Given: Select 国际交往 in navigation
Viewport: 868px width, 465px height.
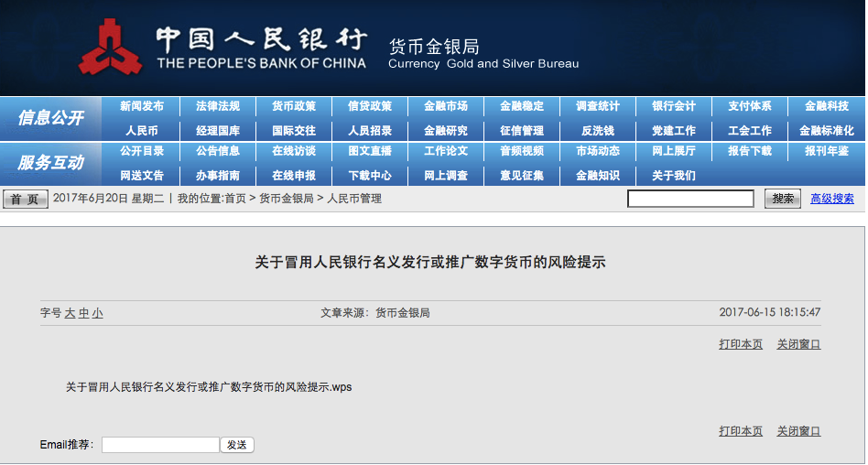Looking at the screenshot, I should point(293,131).
